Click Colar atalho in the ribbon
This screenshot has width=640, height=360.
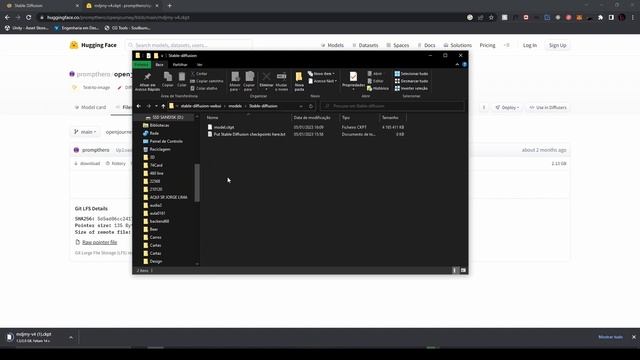204,89
